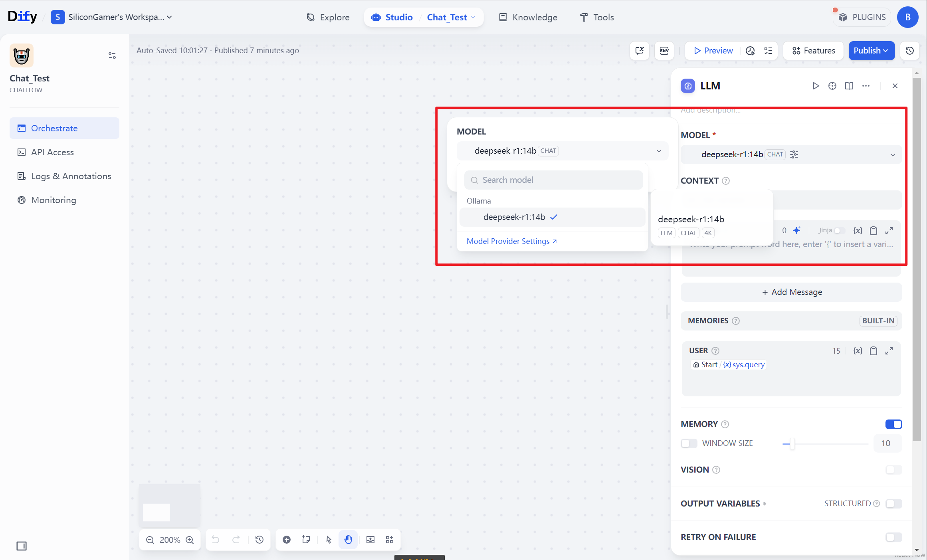Zoom out the canvas
This screenshot has width=927, height=560.
point(150,540)
